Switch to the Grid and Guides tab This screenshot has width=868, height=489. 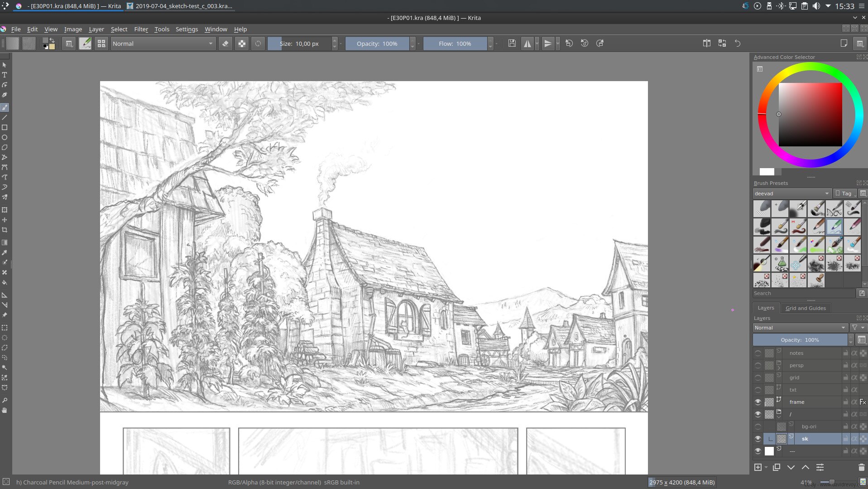click(x=805, y=308)
